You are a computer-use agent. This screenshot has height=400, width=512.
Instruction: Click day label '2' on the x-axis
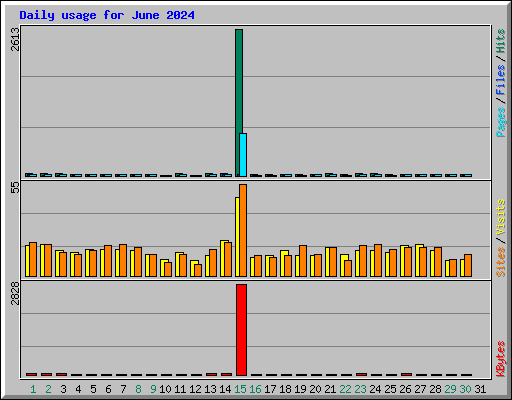48,389
